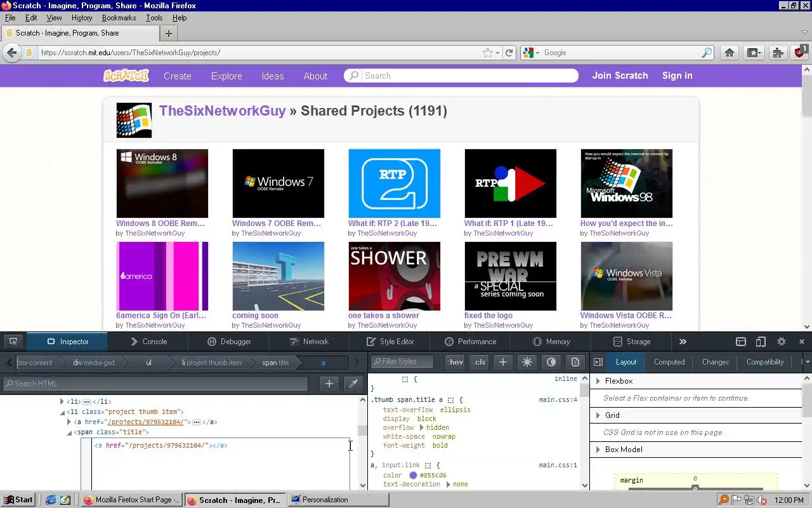Screen dimensions: 812x508
Task: Select span.title in the breadcrumb
Action: (x=275, y=363)
